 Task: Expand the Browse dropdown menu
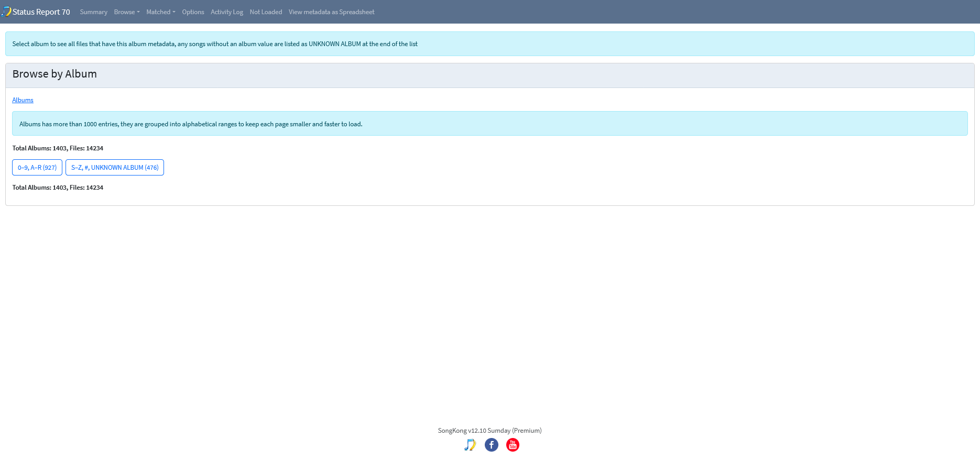pyautogui.click(x=127, y=12)
